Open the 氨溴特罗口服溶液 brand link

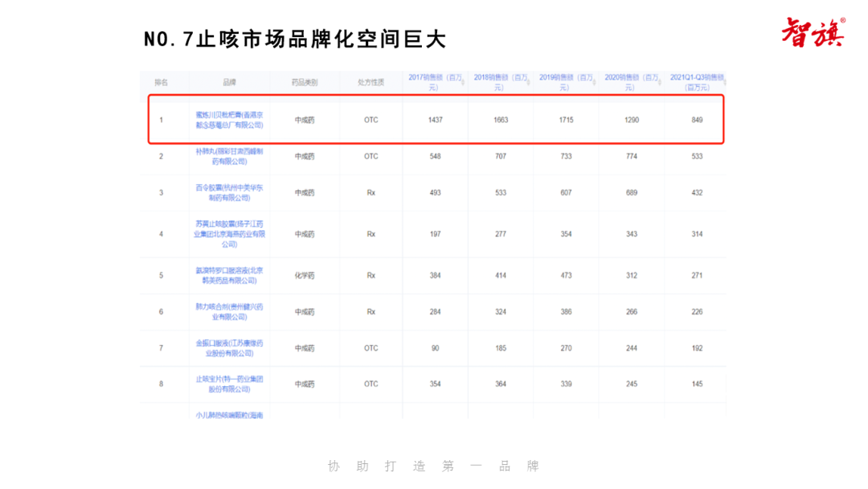coord(229,275)
